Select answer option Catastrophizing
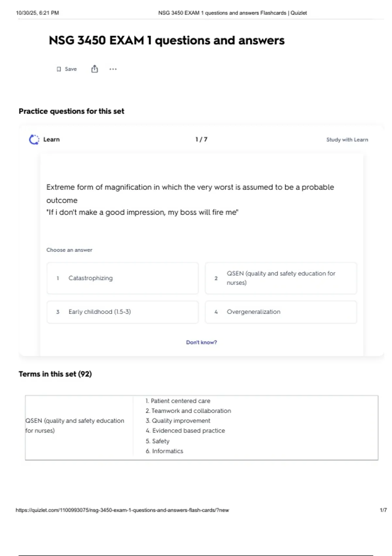The image size is (392, 556). 122,278
